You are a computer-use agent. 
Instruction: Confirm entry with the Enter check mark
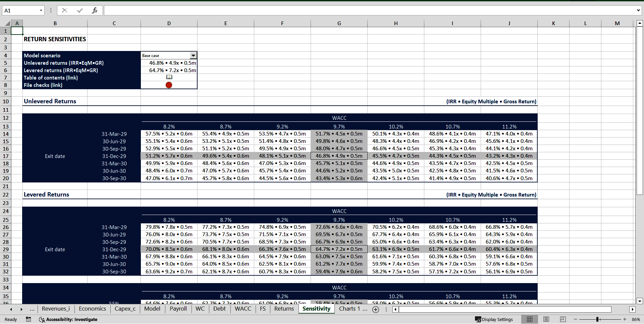click(x=79, y=10)
